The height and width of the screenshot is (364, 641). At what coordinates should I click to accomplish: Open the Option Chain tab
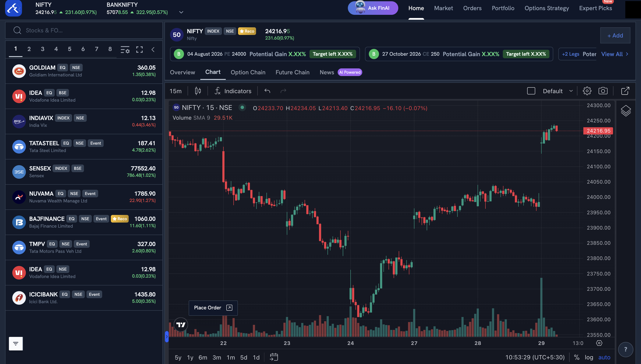click(248, 72)
